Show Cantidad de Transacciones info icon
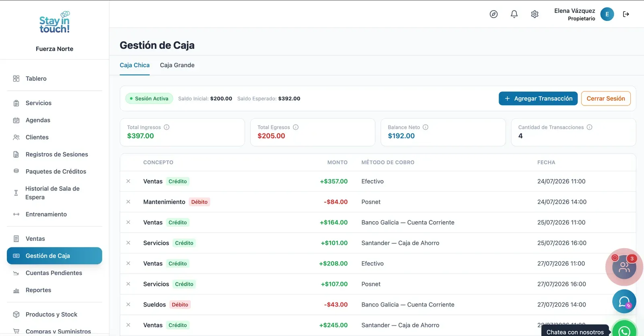Screen dimensions: 644x336 tap(589, 127)
